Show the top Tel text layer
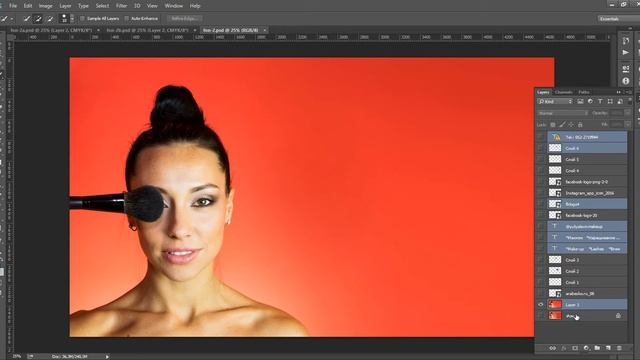 click(541, 137)
